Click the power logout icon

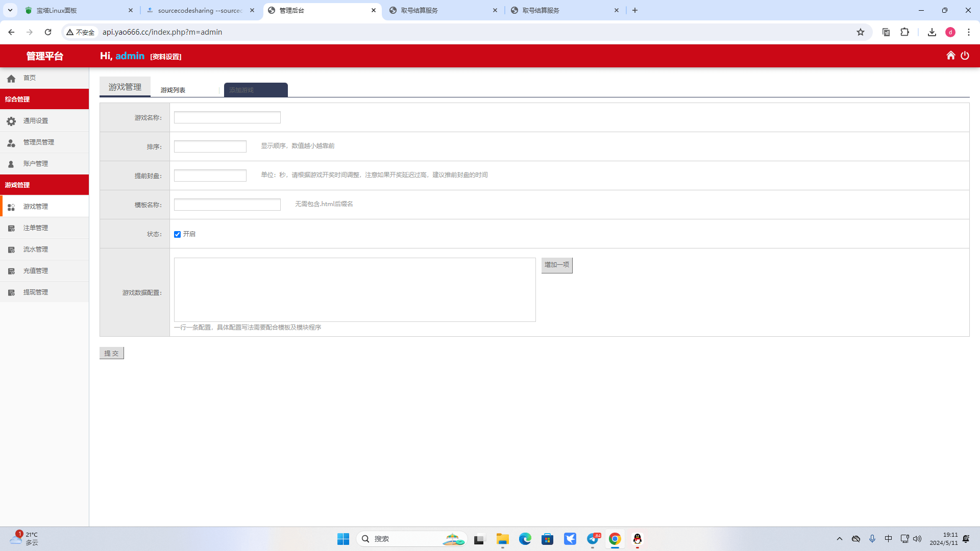pos(965,56)
